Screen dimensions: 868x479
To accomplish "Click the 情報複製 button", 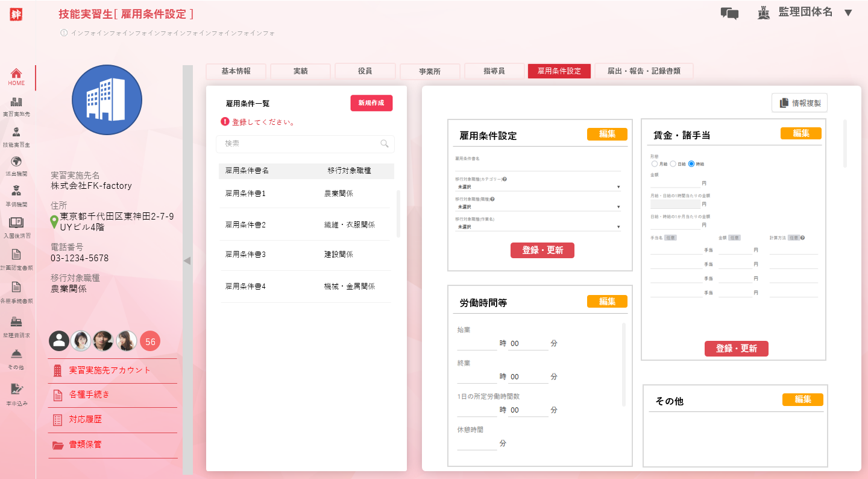I will point(799,103).
